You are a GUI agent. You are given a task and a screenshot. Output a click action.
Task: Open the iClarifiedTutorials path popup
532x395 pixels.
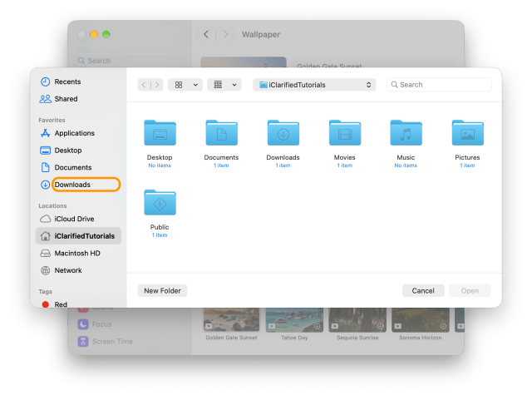pos(314,85)
